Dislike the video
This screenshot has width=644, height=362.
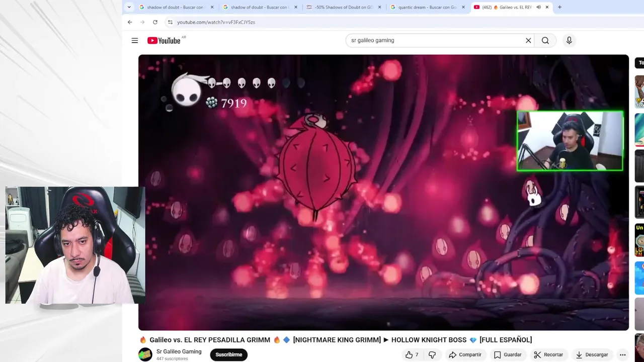point(432,354)
